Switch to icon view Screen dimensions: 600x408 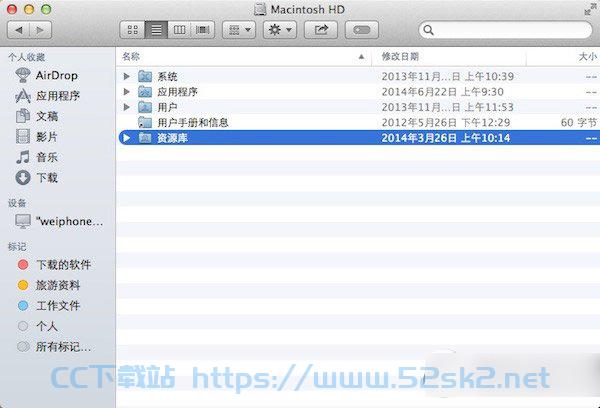pos(132,30)
